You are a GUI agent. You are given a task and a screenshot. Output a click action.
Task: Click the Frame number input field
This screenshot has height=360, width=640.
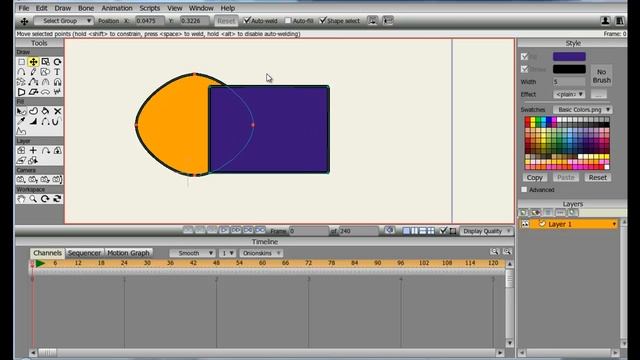point(309,231)
